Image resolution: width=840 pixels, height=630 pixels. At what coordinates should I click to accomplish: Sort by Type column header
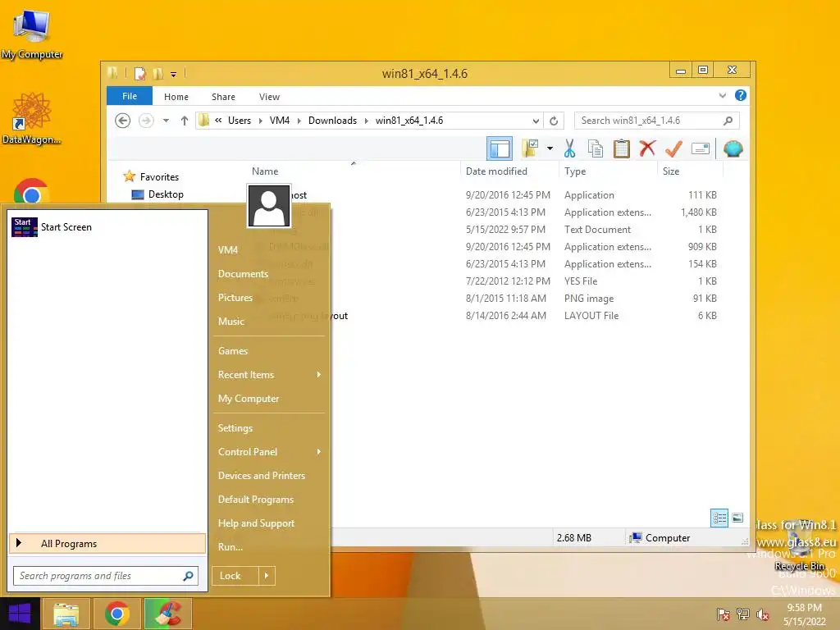point(575,171)
